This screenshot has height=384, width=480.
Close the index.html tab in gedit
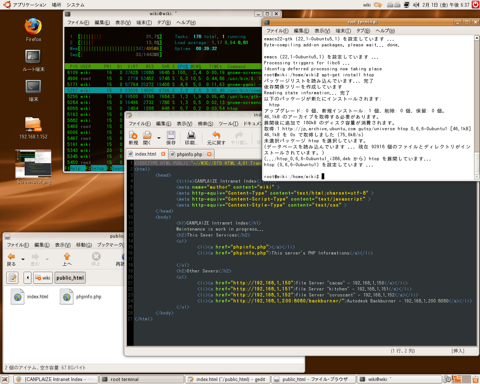pyautogui.click(x=163, y=154)
